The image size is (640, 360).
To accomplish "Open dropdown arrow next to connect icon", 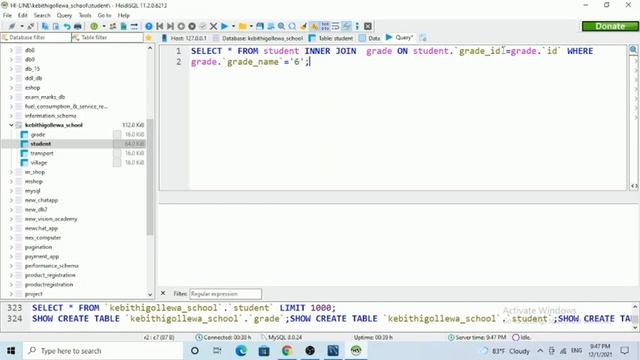I will pos(22,26).
